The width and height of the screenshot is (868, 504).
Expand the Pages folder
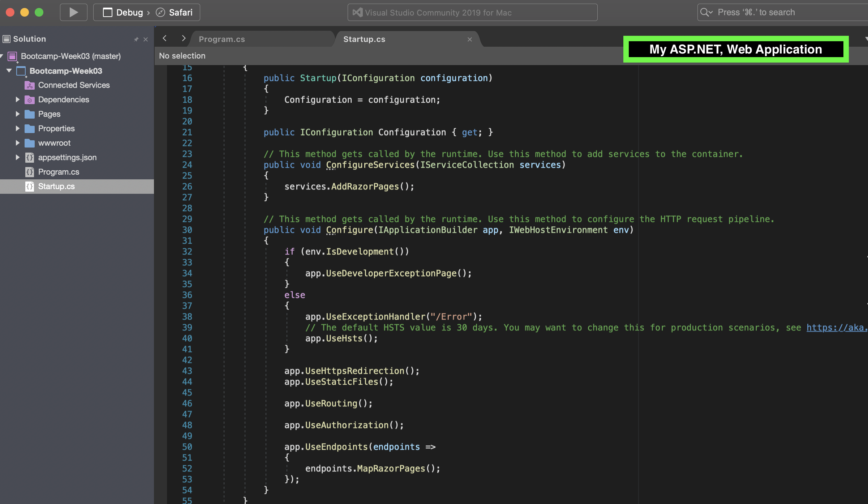17,114
